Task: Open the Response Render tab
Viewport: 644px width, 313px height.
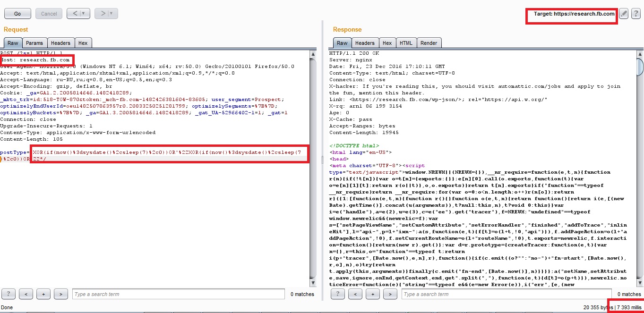Action: click(x=429, y=43)
